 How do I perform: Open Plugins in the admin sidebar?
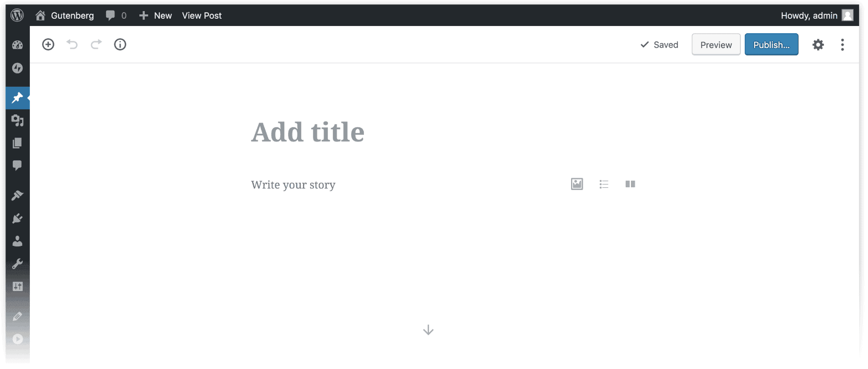[x=17, y=218]
